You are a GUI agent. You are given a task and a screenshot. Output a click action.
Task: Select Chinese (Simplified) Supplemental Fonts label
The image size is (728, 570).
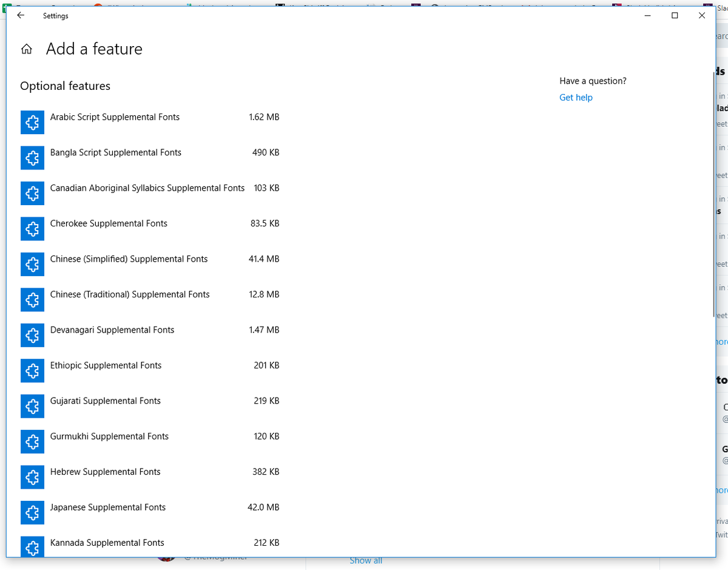pyautogui.click(x=129, y=259)
